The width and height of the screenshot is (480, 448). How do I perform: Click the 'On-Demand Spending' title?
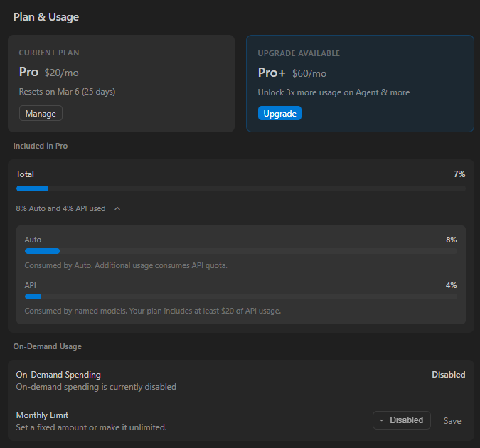tap(58, 375)
